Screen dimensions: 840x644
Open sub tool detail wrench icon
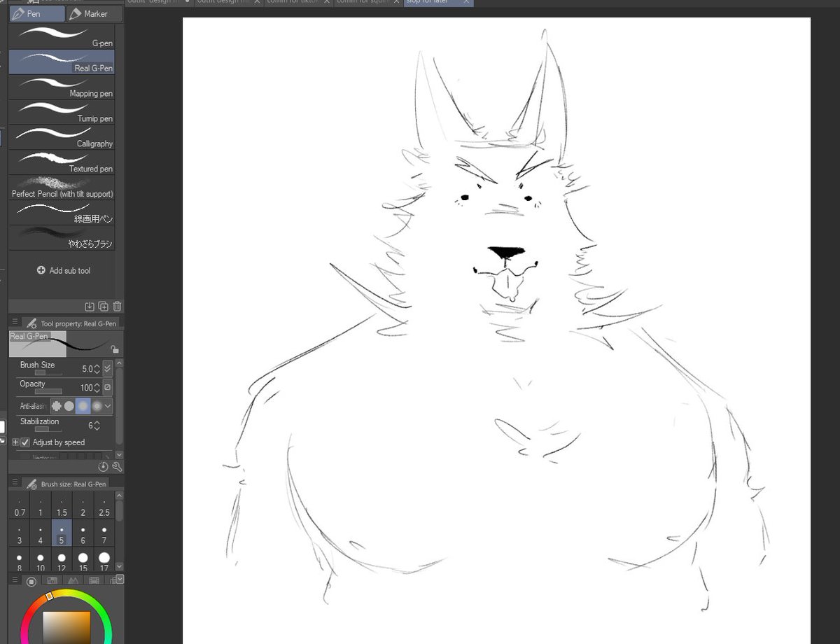(117, 466)
